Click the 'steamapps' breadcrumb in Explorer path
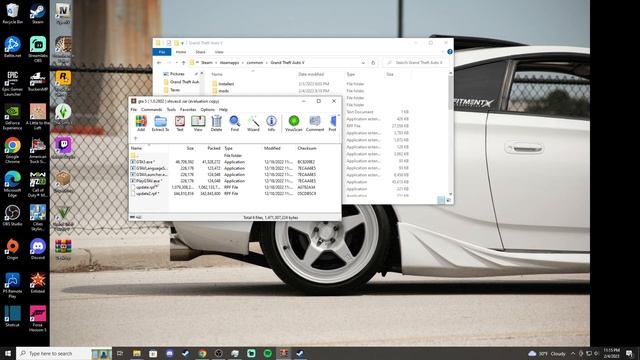Screen dimensions: 640x360 pos(229,63)
